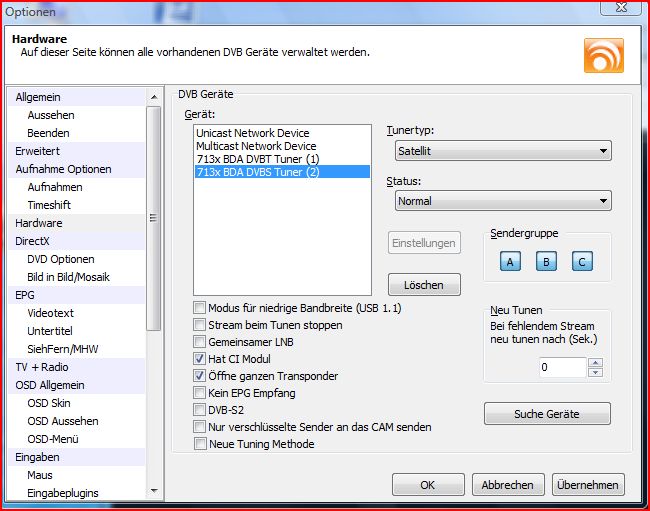This screenshot has width=650, height=511.
Task: Open the OSD Skin page
Action: (76, 403)
